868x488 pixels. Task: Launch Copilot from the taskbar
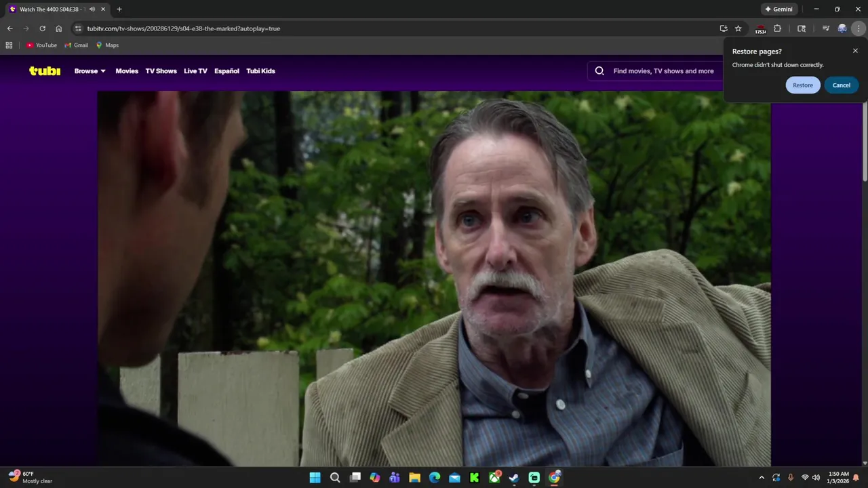click(x=375, y=477)
